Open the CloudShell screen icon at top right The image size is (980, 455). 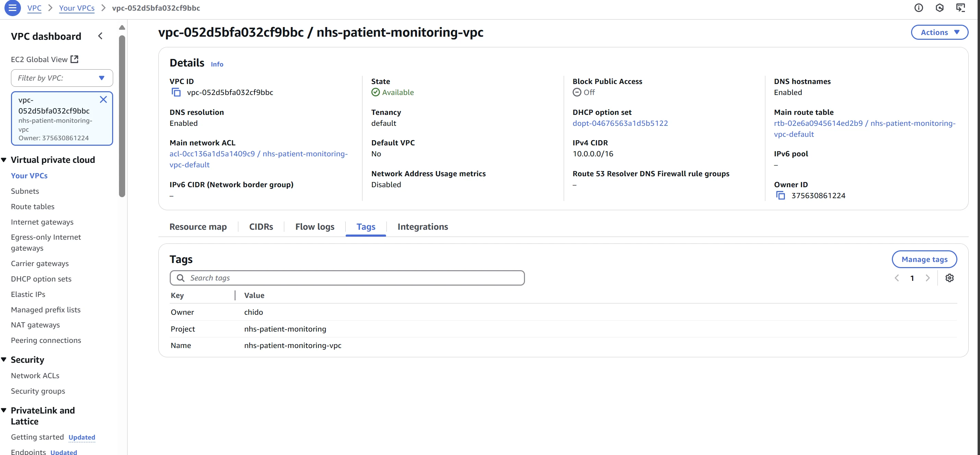[960, 8]
